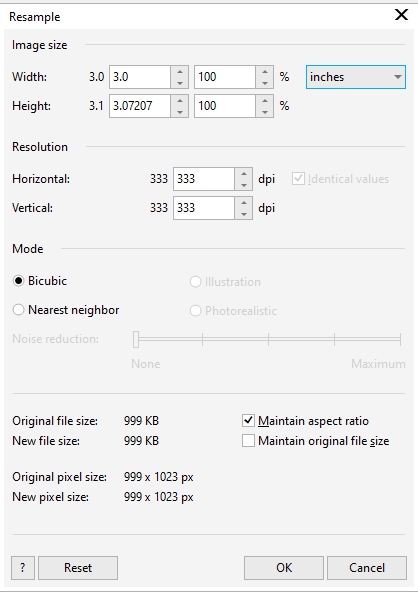The image size is (418, 592).
Task: Click the Noise reduction slider handle
Action: tap(136, 339)
